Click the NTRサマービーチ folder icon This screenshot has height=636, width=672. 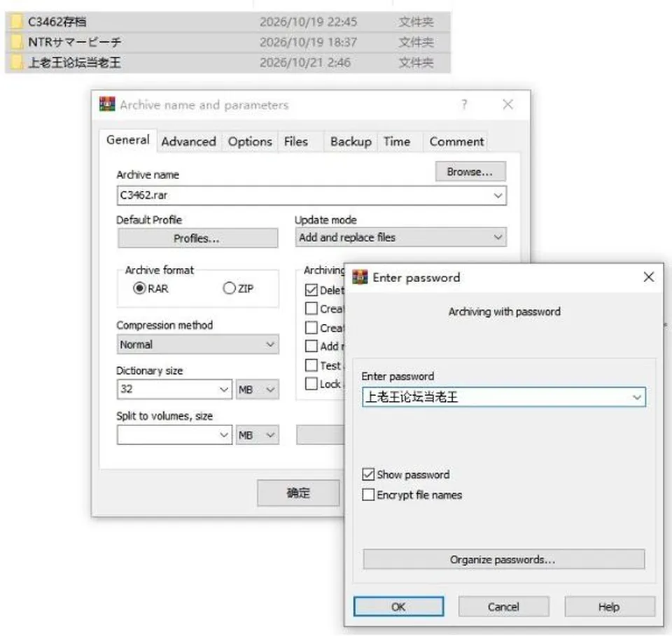click(16, 42)
